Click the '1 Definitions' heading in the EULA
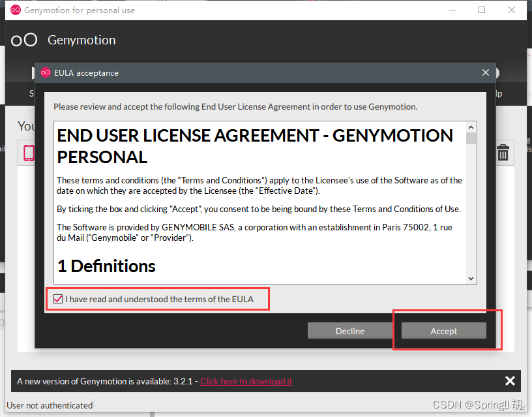This screenshot has height=417, width=532. tap(106, 266)
